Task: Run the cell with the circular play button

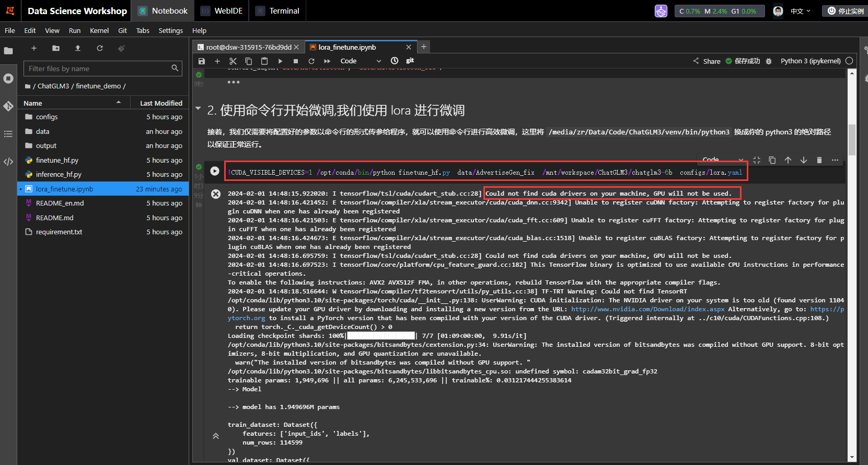Action: 215,171
